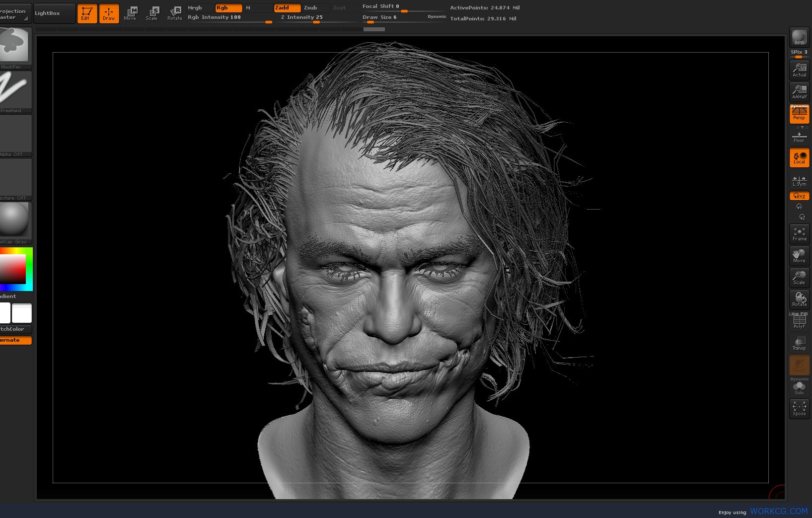Click Rotate view icon in right shelf
The image size is (812, 518).
click(799, 299)
